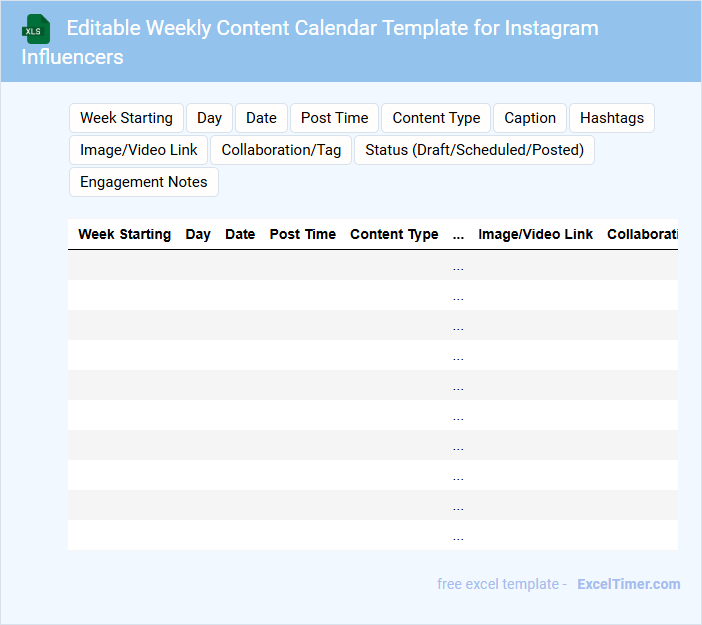The width and height of the screenshot is (702, 625).
Task: Select the Hashtags tag
Action: pyautogui.click(x=612, y=118)
